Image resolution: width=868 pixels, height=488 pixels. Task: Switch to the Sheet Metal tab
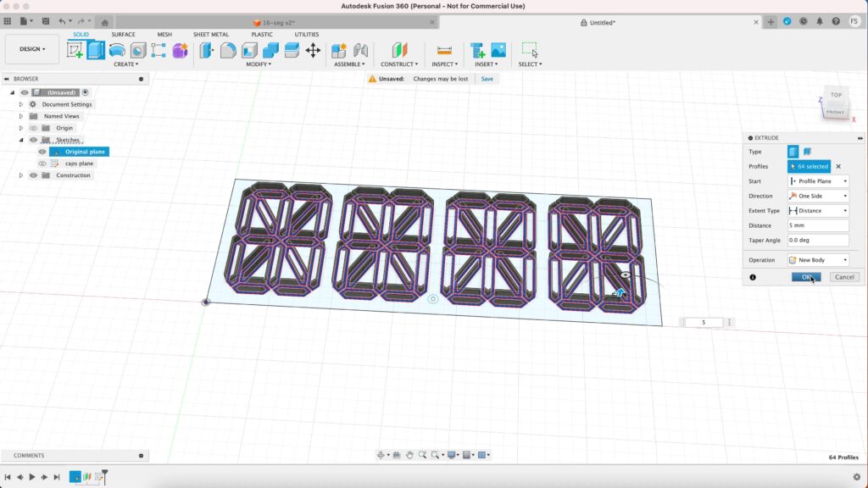211,35
